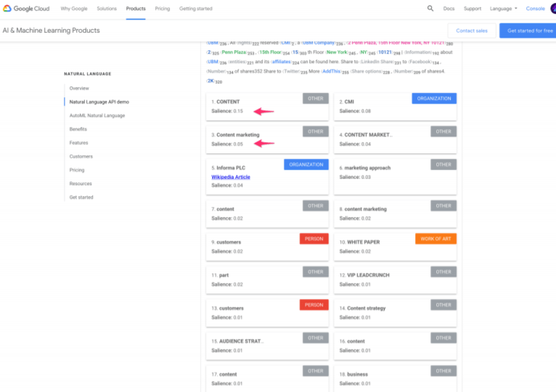Screen dimensions: 556x392
Task: Go to Pricing in top navigation
Action: 163,9
